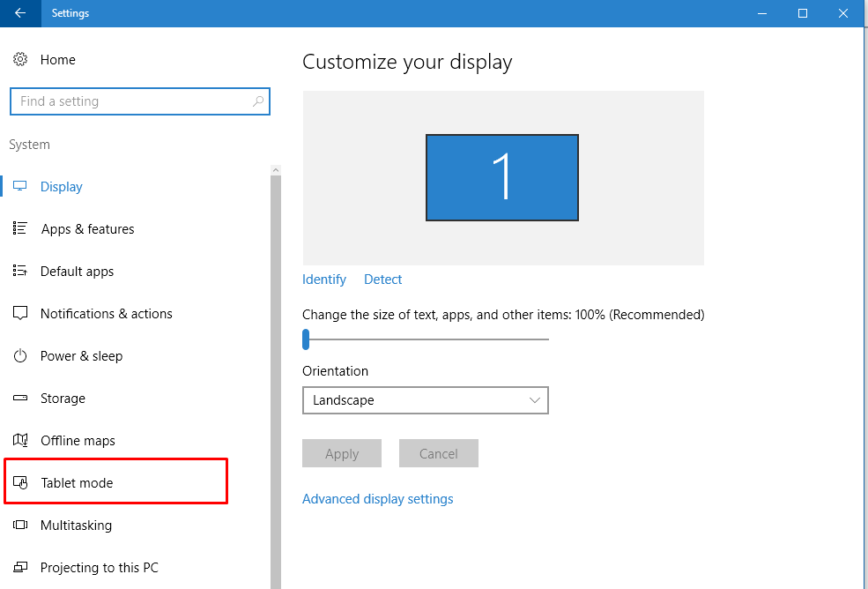Click the Default apps icon

click(x=20, y=272)
